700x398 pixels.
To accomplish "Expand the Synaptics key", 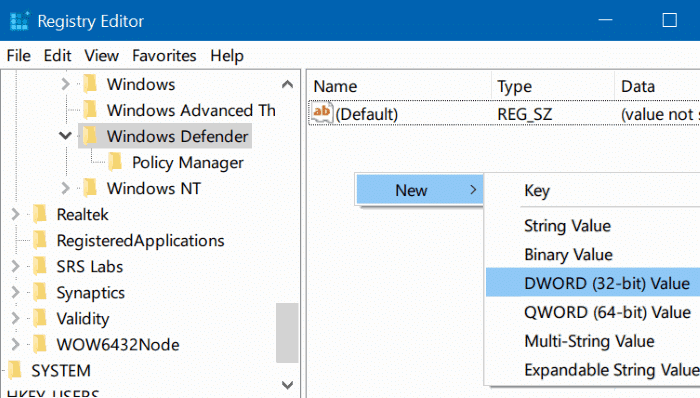I will [15, 292].
